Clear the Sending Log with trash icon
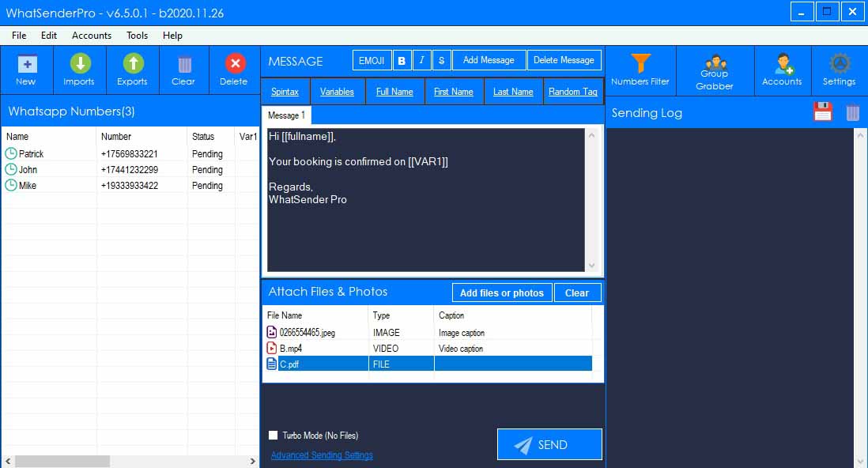Screen dimensions: 868x468 (851, 111)
